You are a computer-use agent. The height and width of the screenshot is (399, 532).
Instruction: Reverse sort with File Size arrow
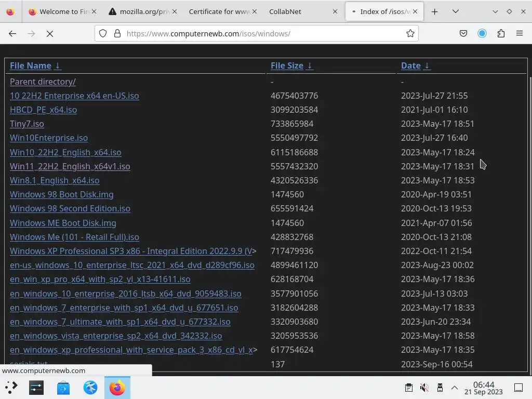[x=310, y=65]
